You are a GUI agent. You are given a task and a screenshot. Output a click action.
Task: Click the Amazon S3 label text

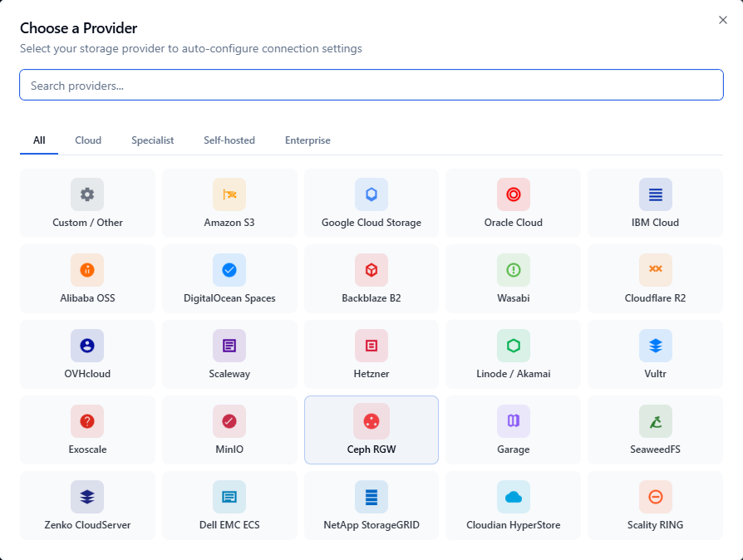229,223
